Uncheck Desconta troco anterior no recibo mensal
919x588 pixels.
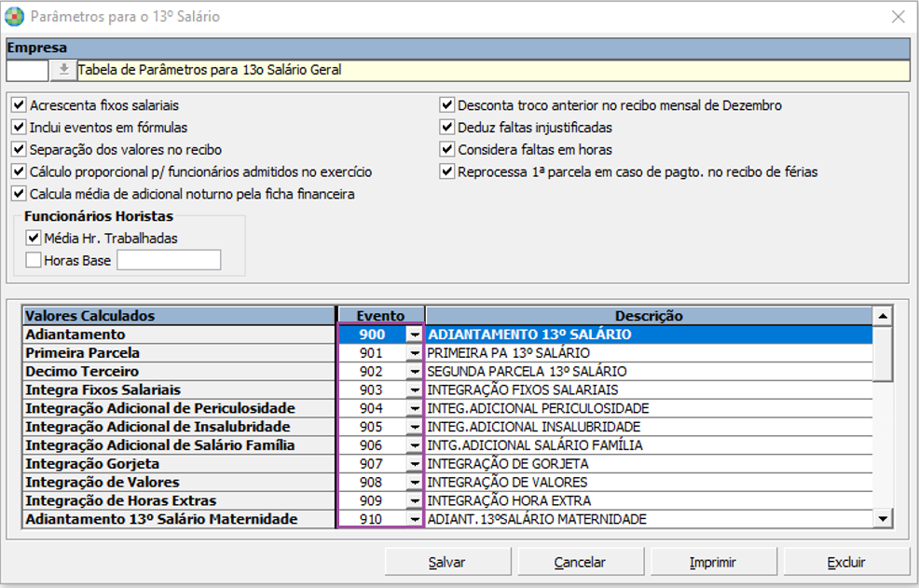tap(447, 105)
